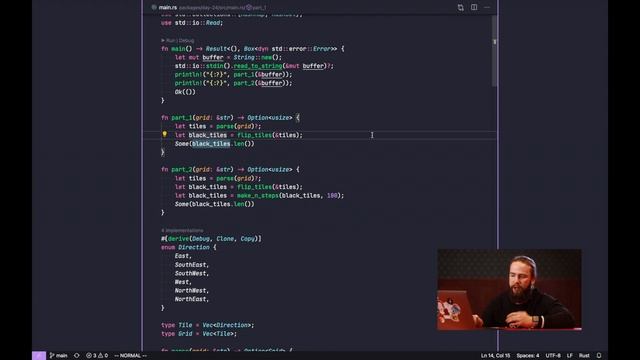Open the editor More Actions ellipsis
The image size is (640, 360).
coord(487,7)
